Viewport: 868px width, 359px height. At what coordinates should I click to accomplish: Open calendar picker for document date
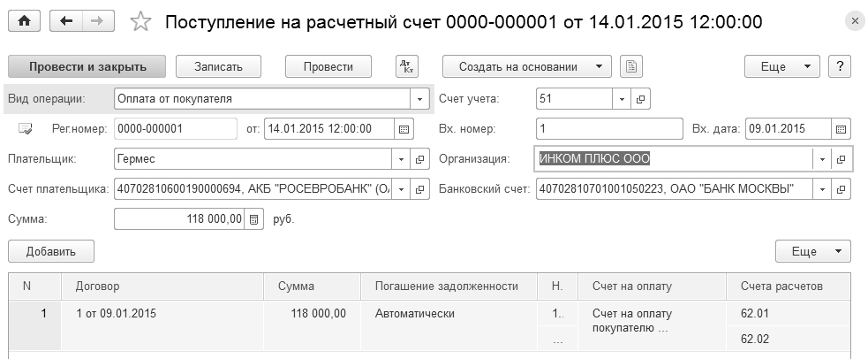pos(404,129)
